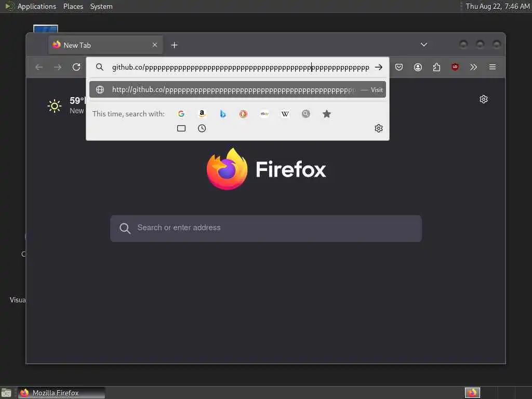
Task: Click Mozilla Firefox taskbar button
Action: click(61, 393)
